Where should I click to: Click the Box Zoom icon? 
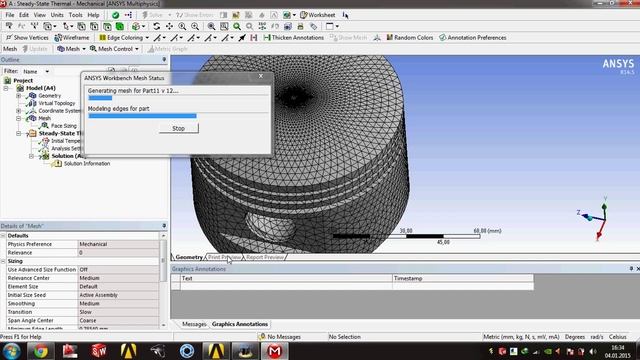click(x=224, y=27)
